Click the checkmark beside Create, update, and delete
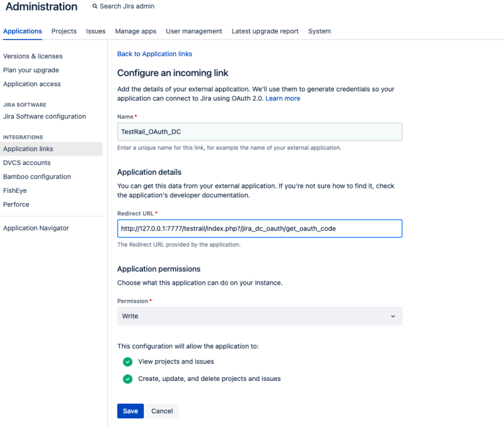 pos(127,379)
